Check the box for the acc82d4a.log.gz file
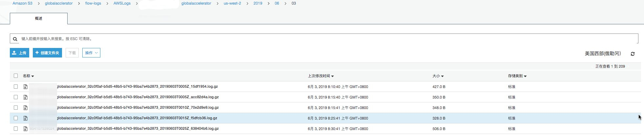The width and height of the screenshot is (644, 135). tap(16, 97)
